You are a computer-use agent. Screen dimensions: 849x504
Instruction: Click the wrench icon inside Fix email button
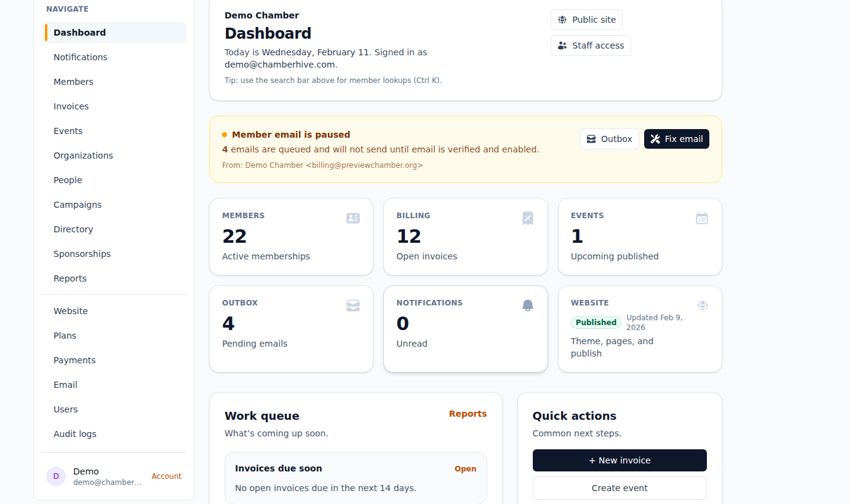[654, 139]
